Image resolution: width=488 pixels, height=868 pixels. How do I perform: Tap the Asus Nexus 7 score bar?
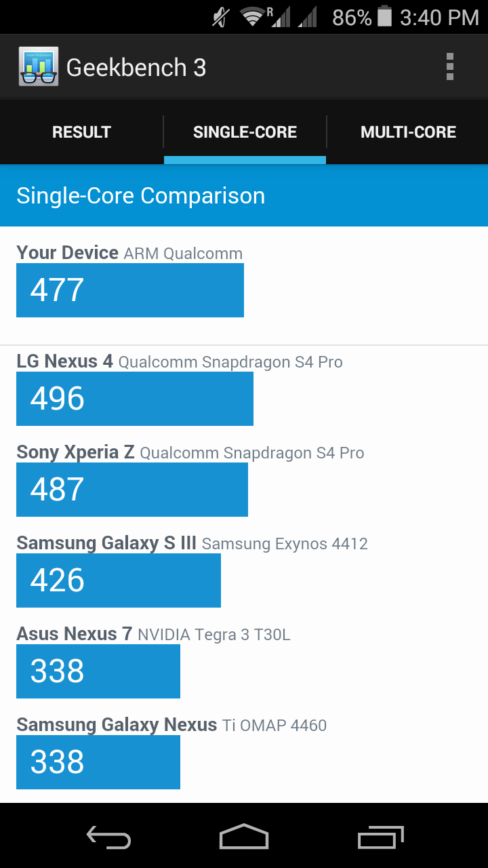click(x=98, y=671)
